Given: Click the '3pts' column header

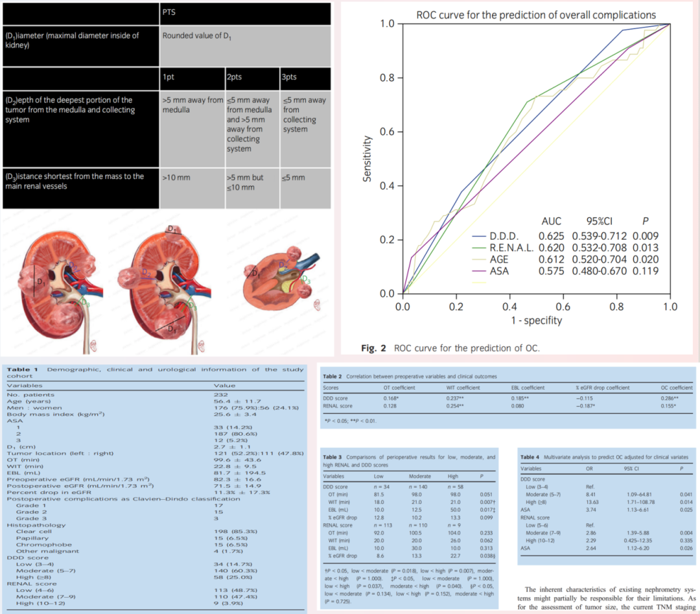Looking at the screenshot, I should [305, 78].
